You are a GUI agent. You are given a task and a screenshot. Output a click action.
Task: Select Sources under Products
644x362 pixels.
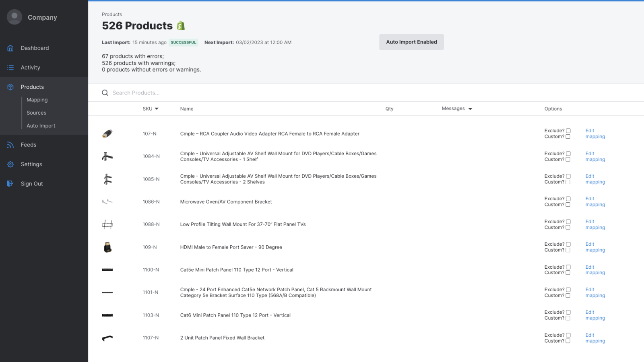click(36, 113)
